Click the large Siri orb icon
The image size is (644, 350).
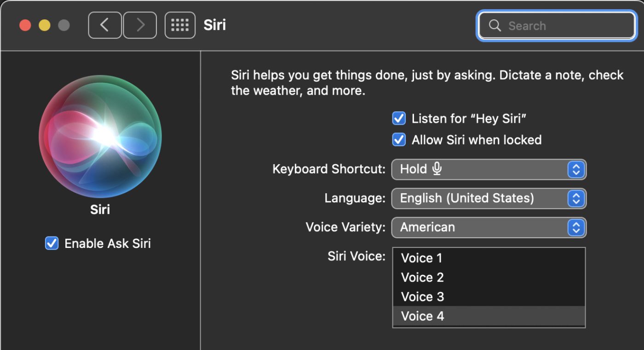tap(100, 137)
